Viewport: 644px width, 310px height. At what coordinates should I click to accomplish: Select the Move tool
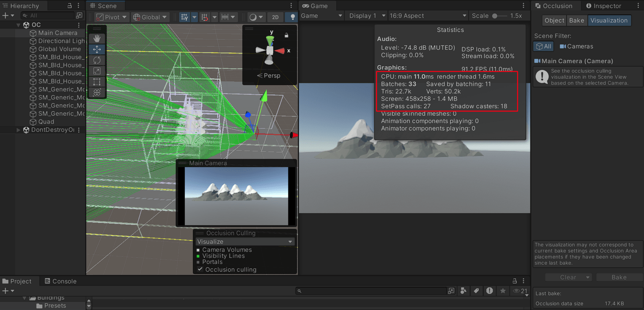coord(97,49)
